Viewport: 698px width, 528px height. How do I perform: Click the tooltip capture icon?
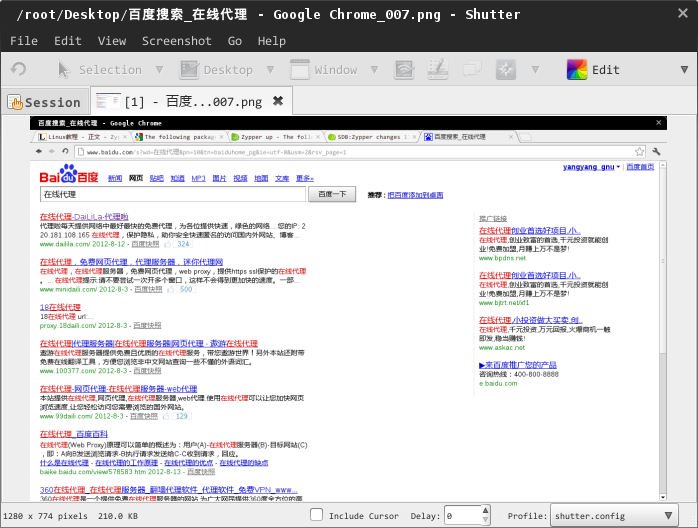click(x=471, y=70)
